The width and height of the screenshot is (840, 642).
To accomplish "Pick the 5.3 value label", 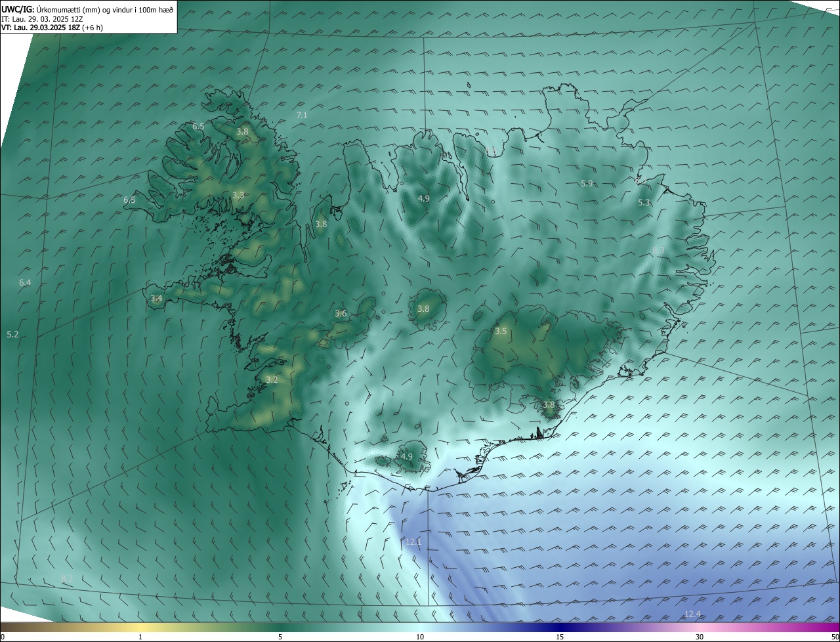I will tap(644, 203).
